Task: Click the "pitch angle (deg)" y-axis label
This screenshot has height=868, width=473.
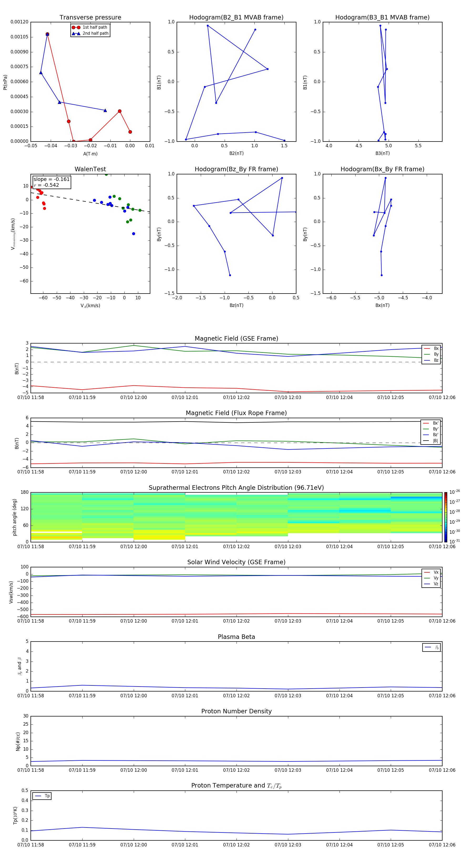Action: click(14, 517)
